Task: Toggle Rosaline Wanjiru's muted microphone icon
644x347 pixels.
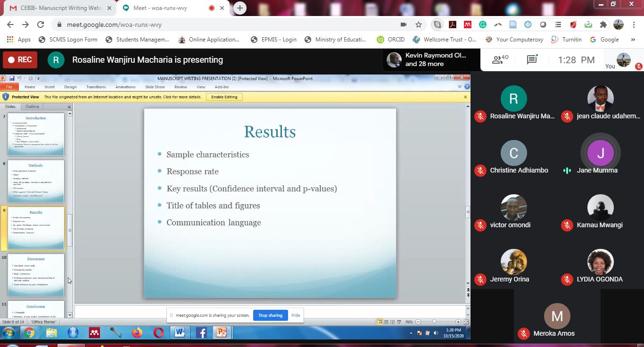Action: (x=480, y=116)
